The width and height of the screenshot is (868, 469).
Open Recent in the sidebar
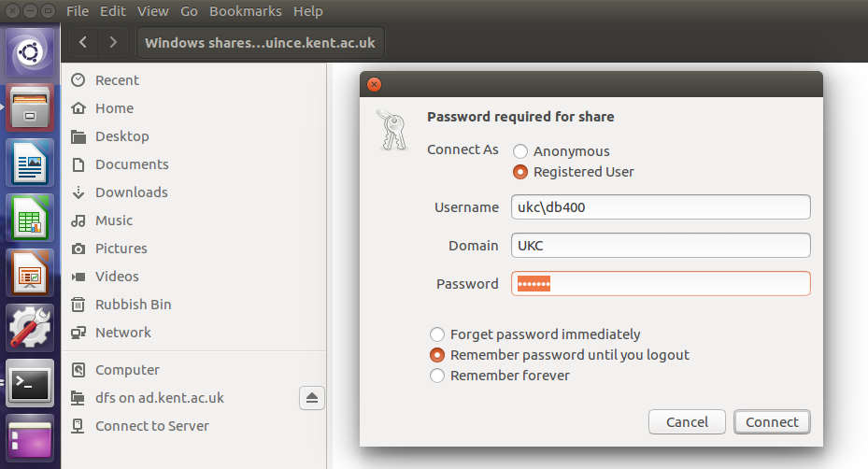(117, 80)
